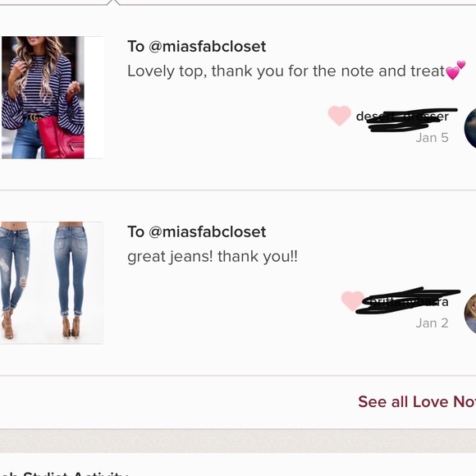The image size is (476, 476).
Task: Click the red handbag in the top photo
Action: [61, 138]
